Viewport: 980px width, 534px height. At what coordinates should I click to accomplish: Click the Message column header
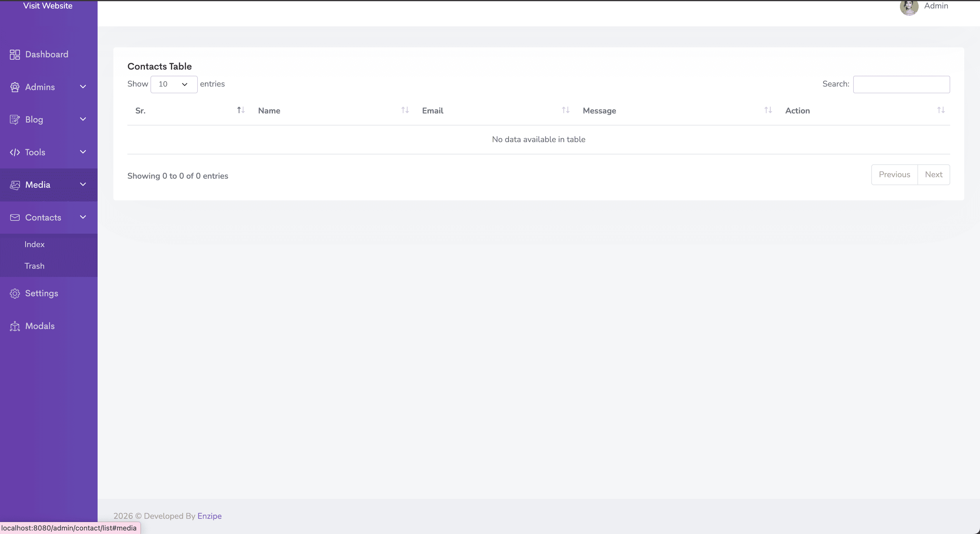tap(599, 111)
